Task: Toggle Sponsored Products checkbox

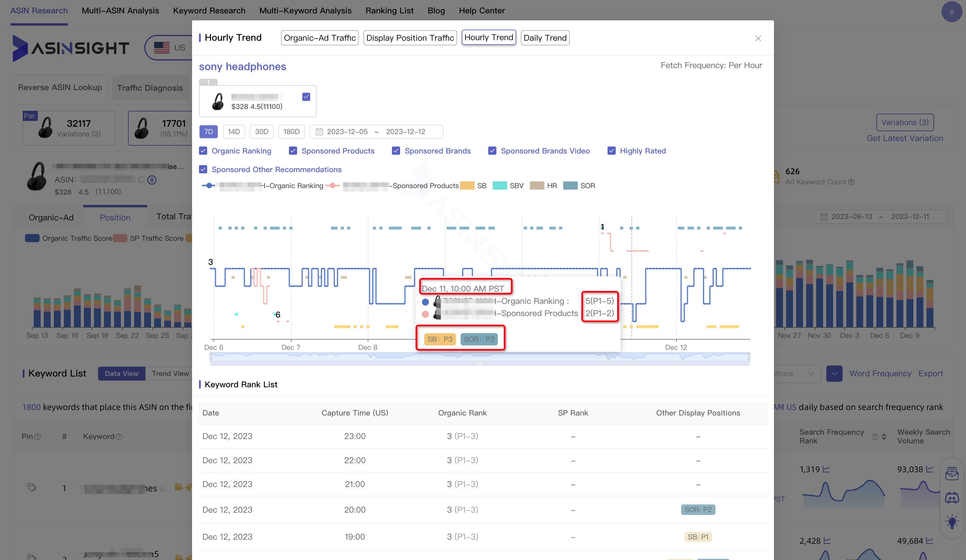Action: [x=293, y=151]
